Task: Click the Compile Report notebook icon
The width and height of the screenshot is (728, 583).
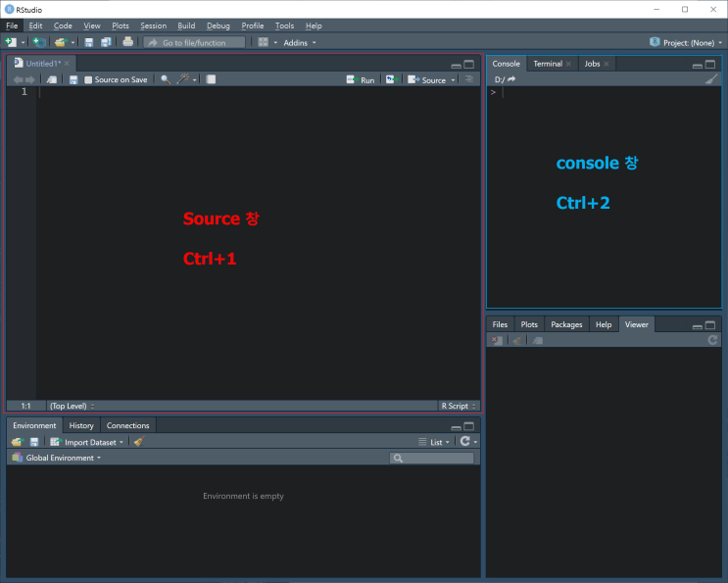Action: 211,79
